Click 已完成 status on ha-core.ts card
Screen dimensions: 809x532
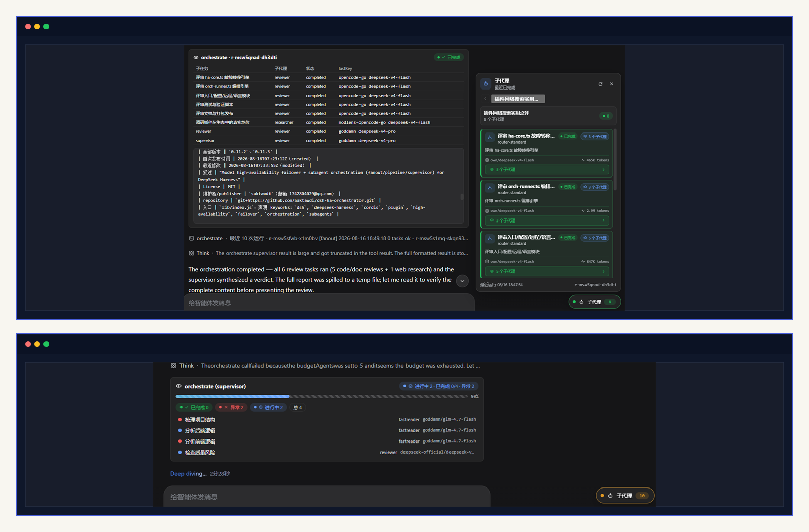pos(568,137)
